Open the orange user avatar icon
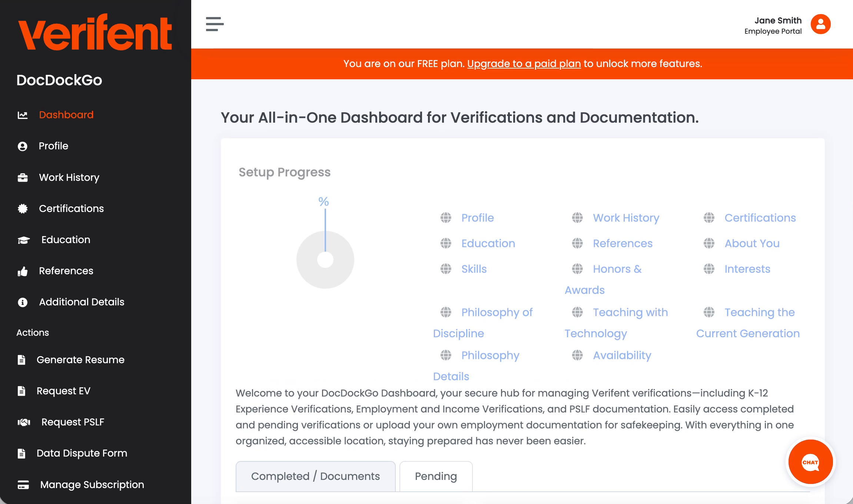This screenshot has height=504, width=853. click(820, 24)
